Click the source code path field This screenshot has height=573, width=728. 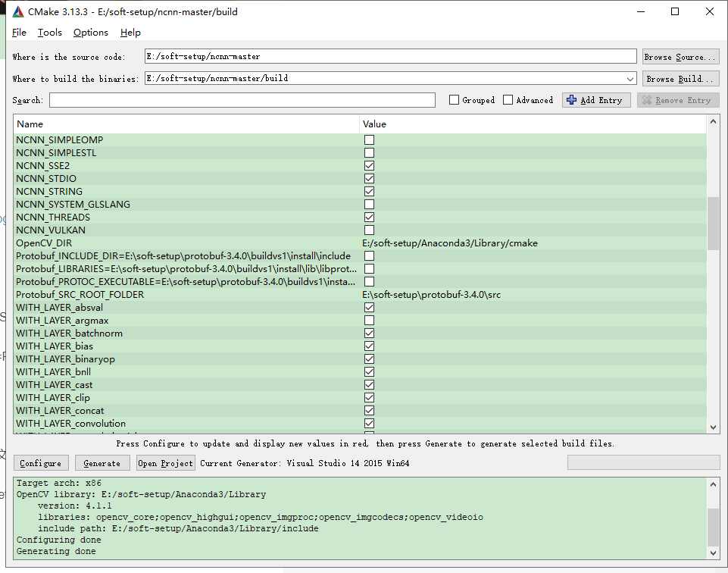point(390,57)
